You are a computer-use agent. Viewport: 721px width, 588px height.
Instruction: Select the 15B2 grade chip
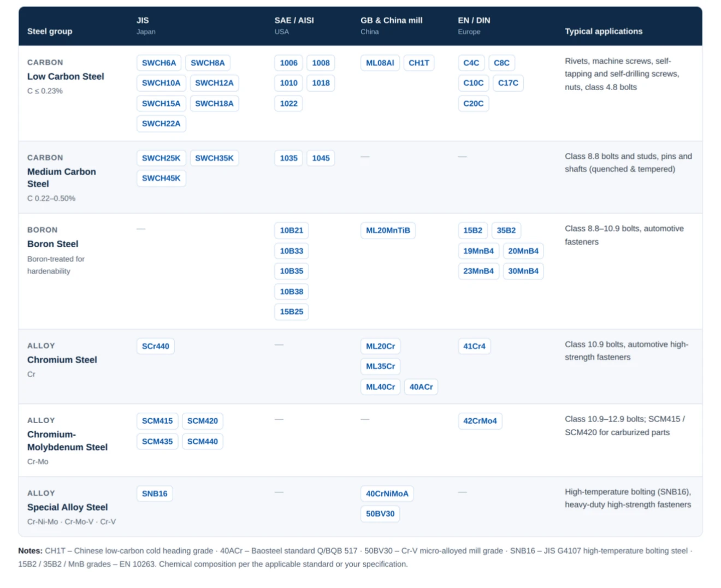click(473, 231)
